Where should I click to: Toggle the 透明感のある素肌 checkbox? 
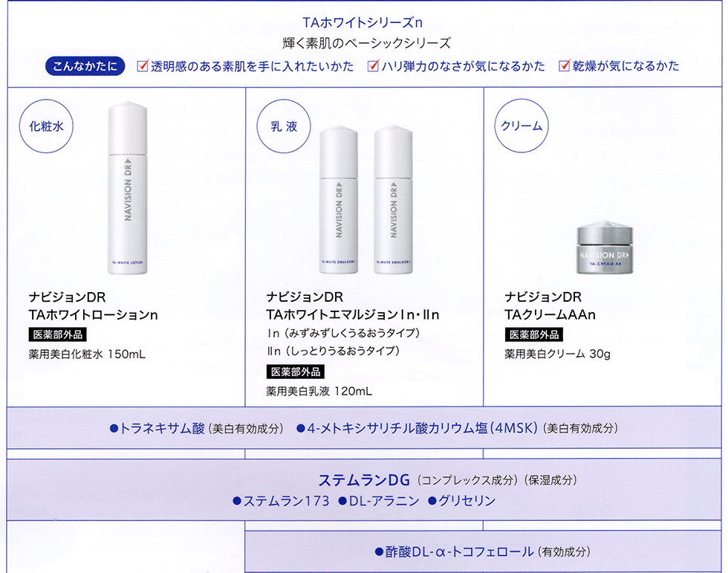[143, 65]
